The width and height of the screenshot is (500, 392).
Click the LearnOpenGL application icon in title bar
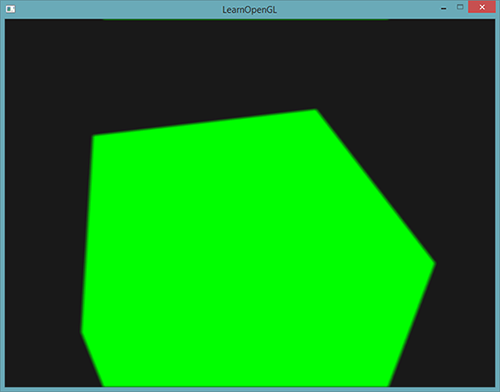point(10,9)
